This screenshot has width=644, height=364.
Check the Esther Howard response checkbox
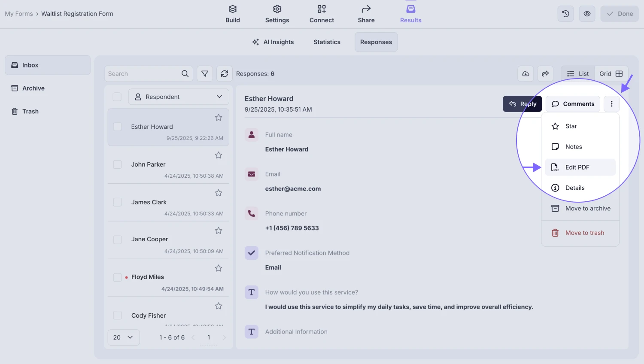[117, 127]
